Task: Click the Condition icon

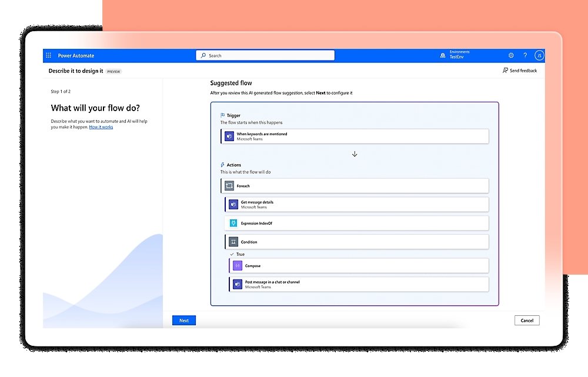Action: tap(233, 242)
